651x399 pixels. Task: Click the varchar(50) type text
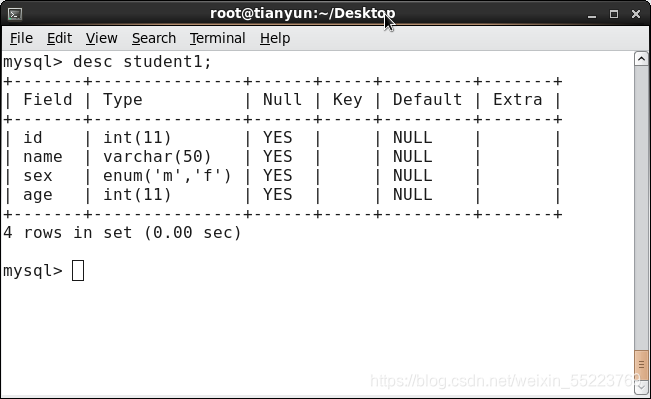(157, 157)
